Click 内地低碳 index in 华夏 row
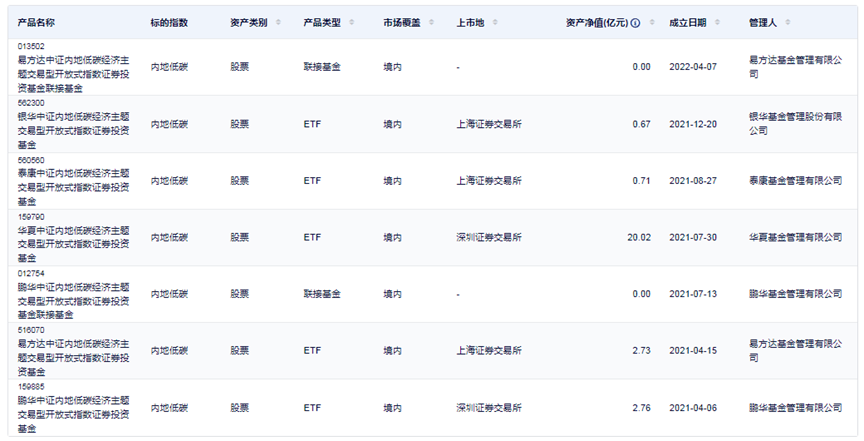Screen dimensions: 864x441 point(169,238)
